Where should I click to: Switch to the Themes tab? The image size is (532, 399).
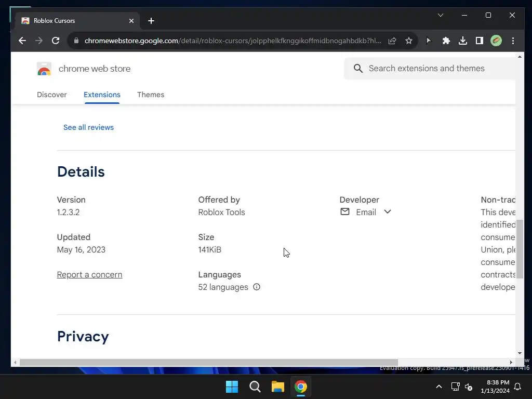click(x=151, y=95)
